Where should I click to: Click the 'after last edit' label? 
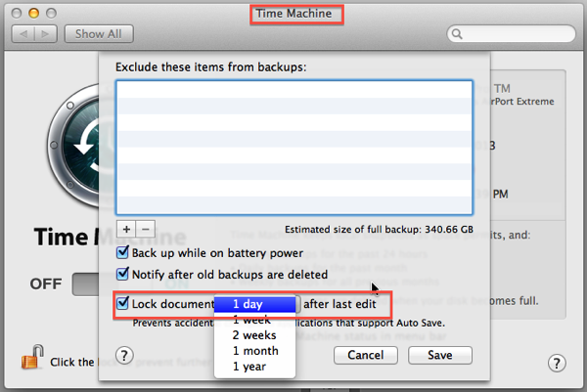[x=339, y=304]
